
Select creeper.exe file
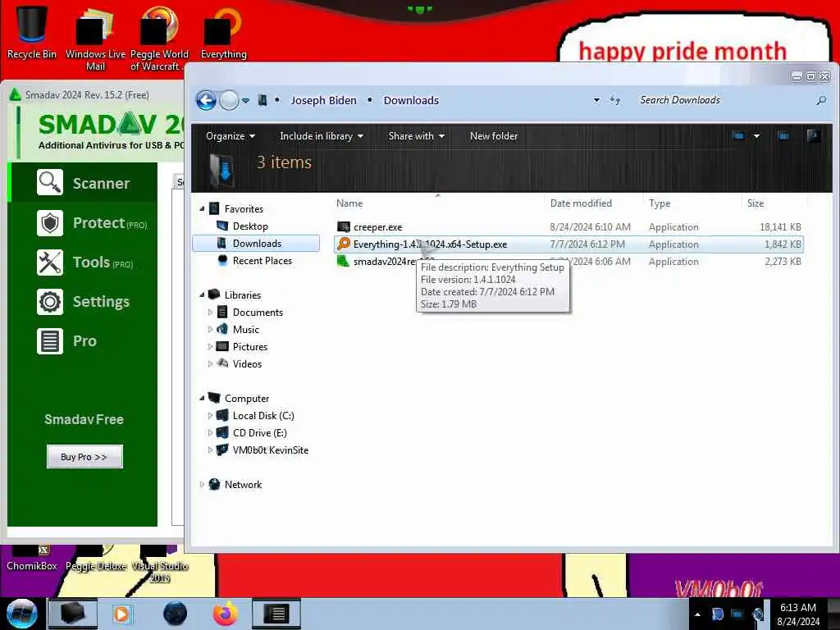(568, 226)
